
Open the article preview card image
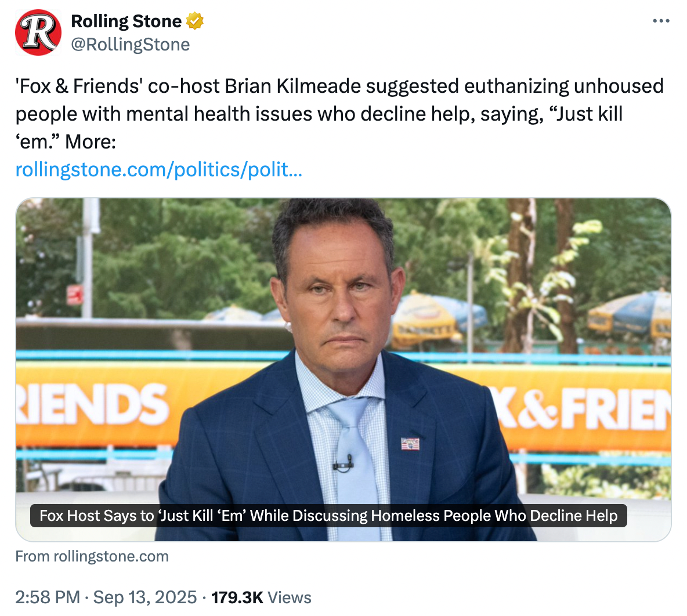[x=343, y=370]
